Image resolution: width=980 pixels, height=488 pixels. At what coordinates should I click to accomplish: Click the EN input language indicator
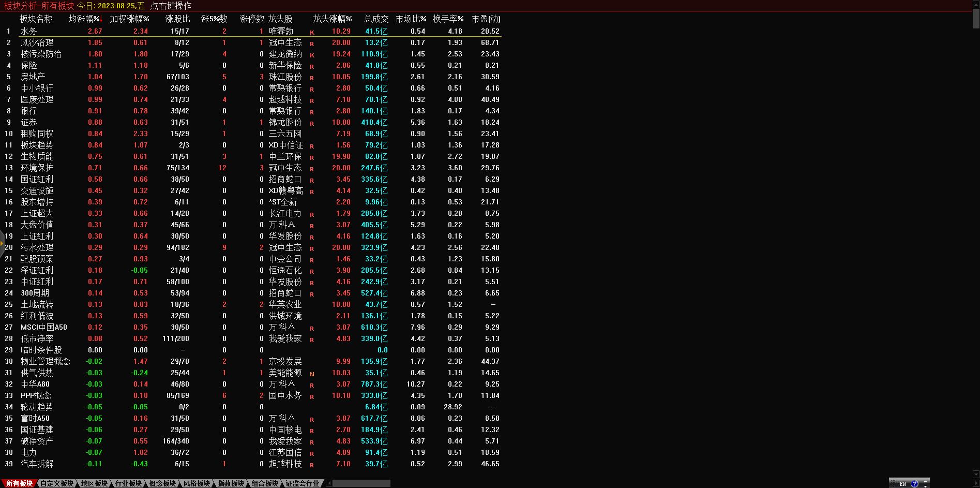coord(902,484)
